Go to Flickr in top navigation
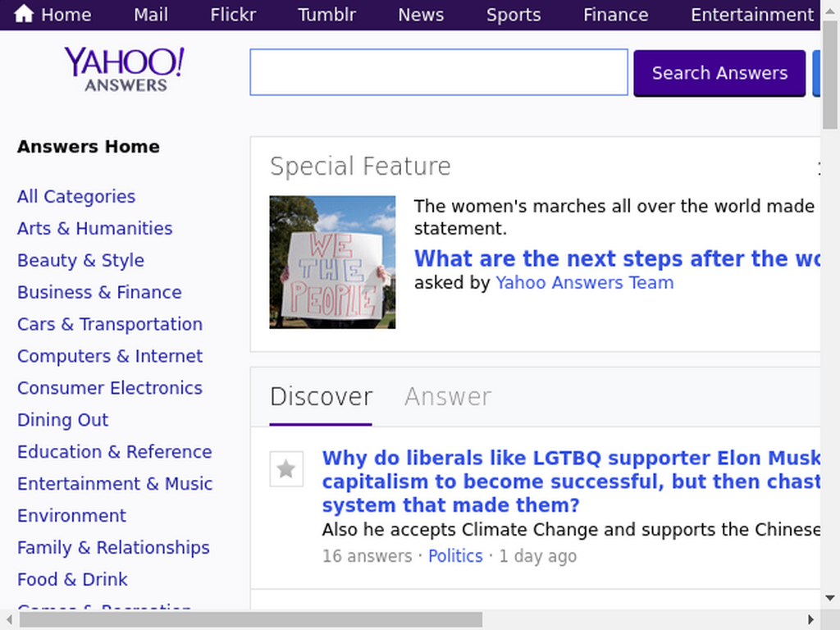840x630 pixels. 233,15
